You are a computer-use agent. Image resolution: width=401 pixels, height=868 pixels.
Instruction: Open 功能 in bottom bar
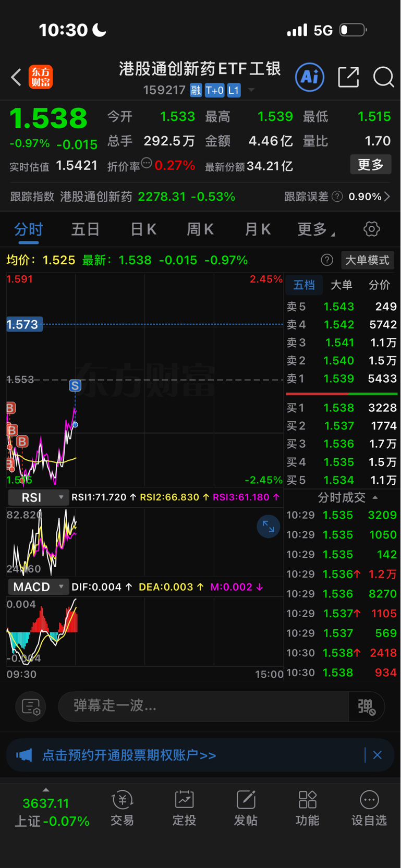click(x=308, y=809)
